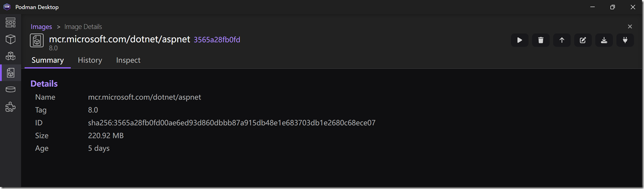
Task: Delete the image using the trash icon
Action: coord(541,40)
